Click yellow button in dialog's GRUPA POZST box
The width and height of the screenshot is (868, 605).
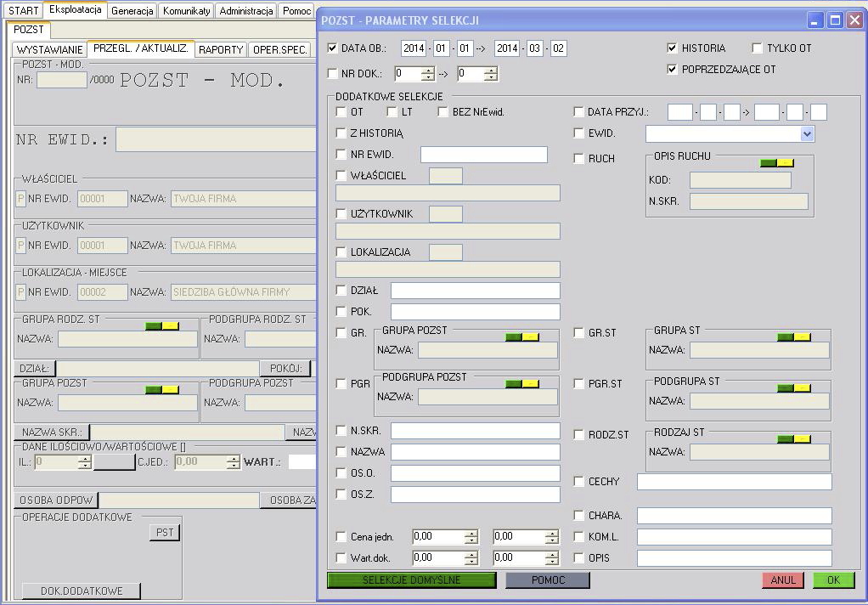point(530,336)
